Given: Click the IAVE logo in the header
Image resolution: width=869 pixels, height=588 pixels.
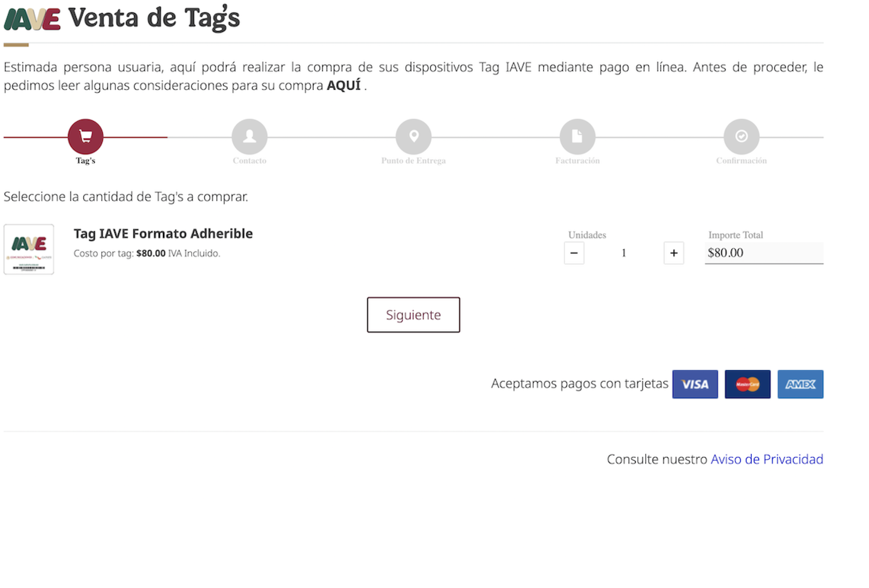Looking at the screenshot, I should point(32,19).
